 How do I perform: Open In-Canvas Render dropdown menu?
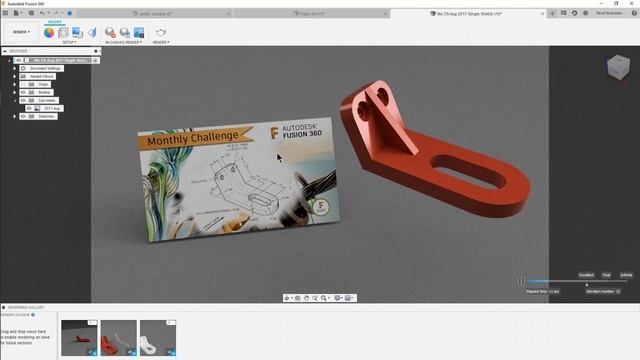(x=124, y=42)
